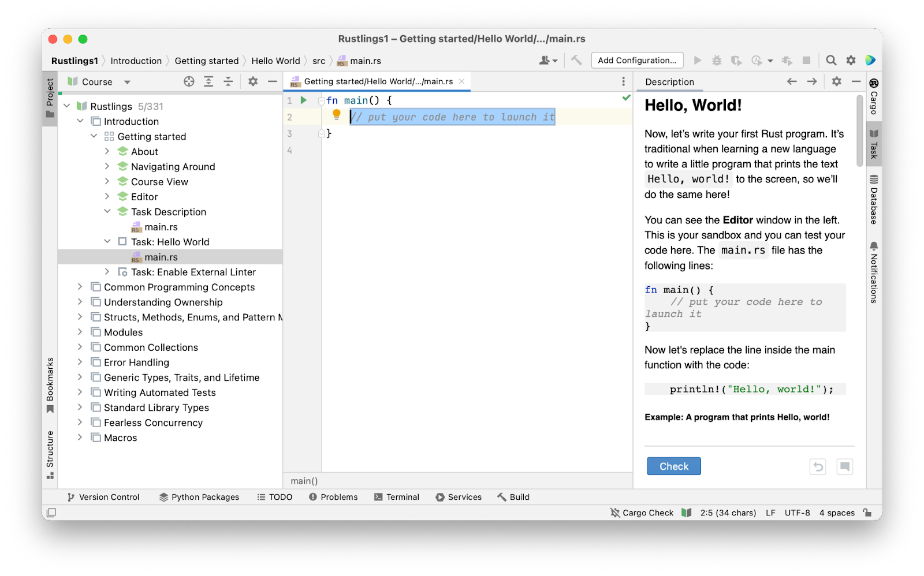Click the Search Everywhere magnifier icon
The image size is (924, 576).
[x=831, y=61]
